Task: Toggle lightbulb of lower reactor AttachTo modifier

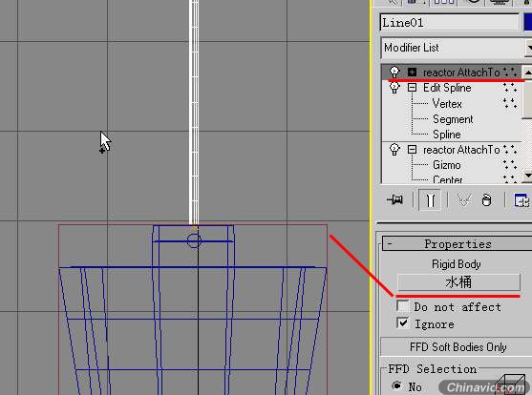Action: (394, 150)
